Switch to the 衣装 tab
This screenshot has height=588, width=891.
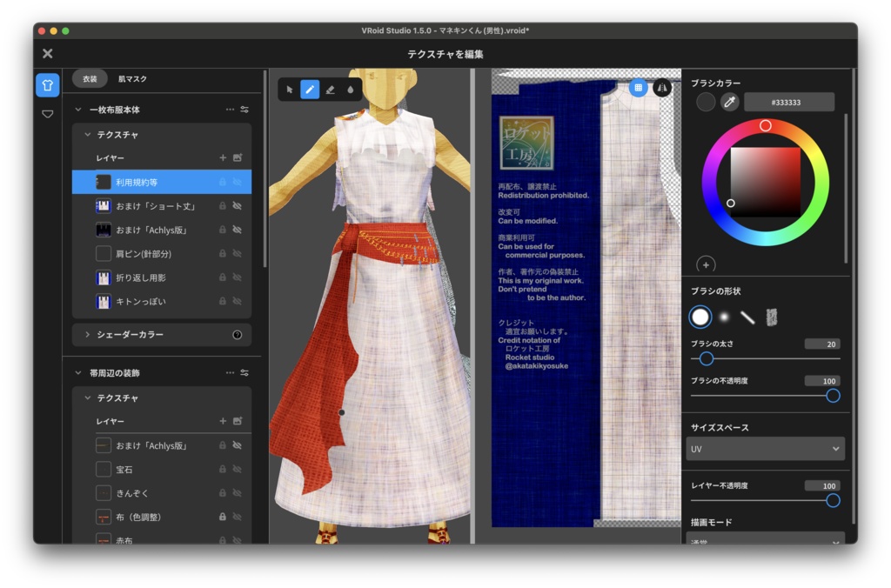coord(90,79)
